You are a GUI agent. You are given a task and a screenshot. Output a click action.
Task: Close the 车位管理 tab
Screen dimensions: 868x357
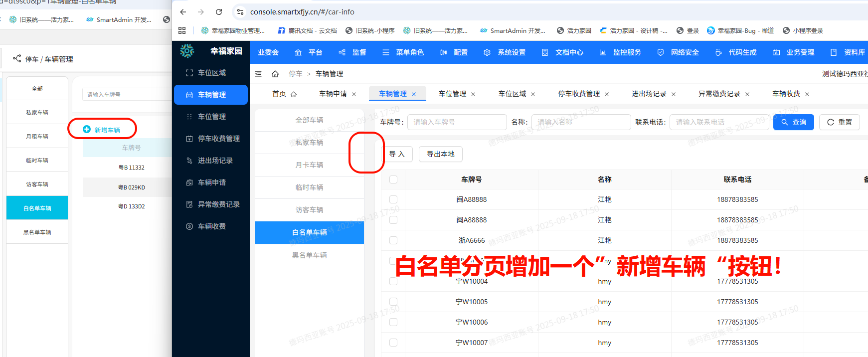[x=473, y=94]
